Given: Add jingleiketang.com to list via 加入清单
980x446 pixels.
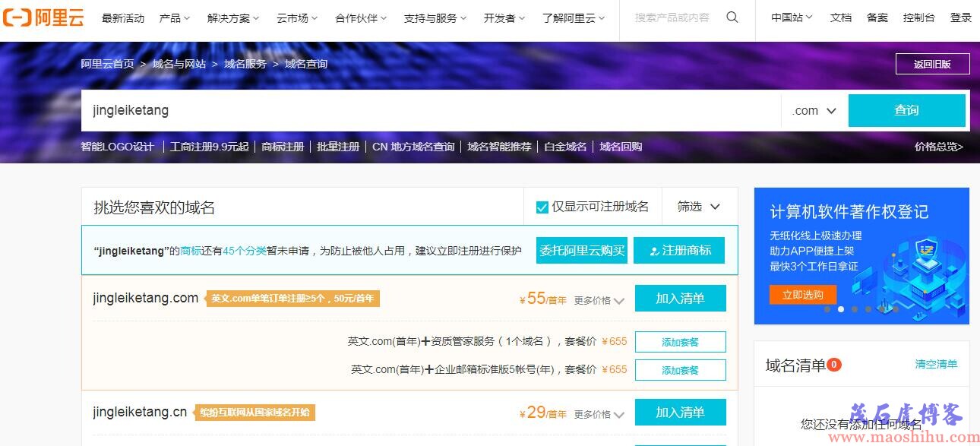Looking at the screenshot, I should coord(681,299).
